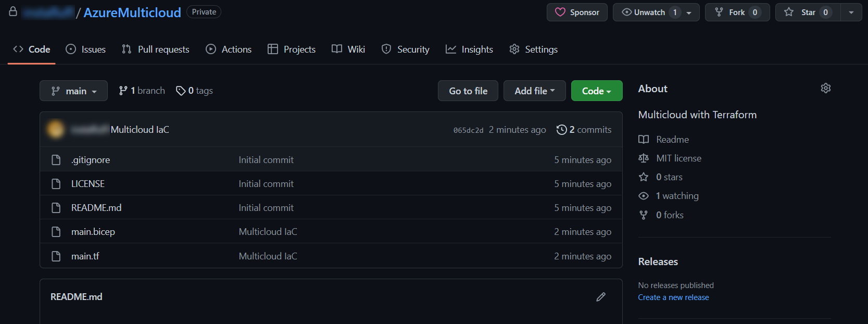Open the Releases heading link
Image resolution: width=868 pixels, height=324 pixels.
pyautogui.click(x=658, y=261)
